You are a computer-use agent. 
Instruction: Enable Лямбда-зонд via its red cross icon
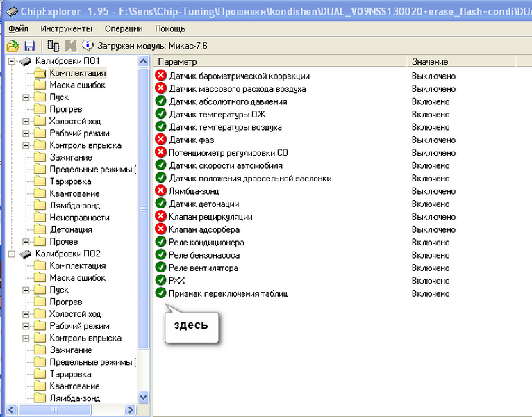pos(161,191)
